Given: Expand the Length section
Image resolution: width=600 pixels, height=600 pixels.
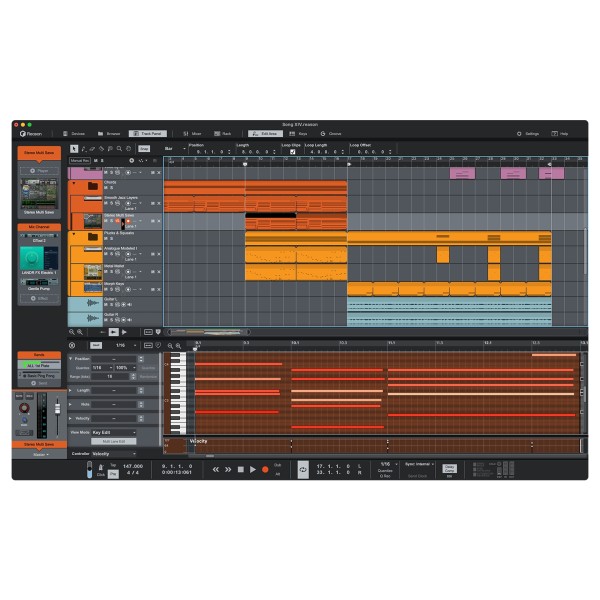Looking at the screenshot, I should pyautogui.click(x=70, y=390).
